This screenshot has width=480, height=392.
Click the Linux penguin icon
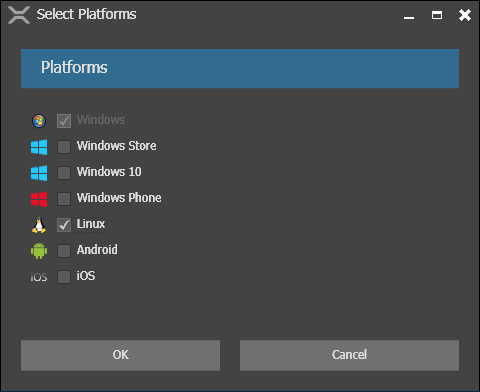click(x=39, y=225)
